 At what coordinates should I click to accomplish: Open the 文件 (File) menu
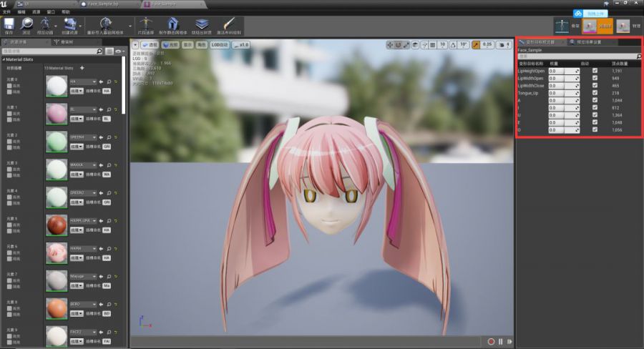(7, 12)
